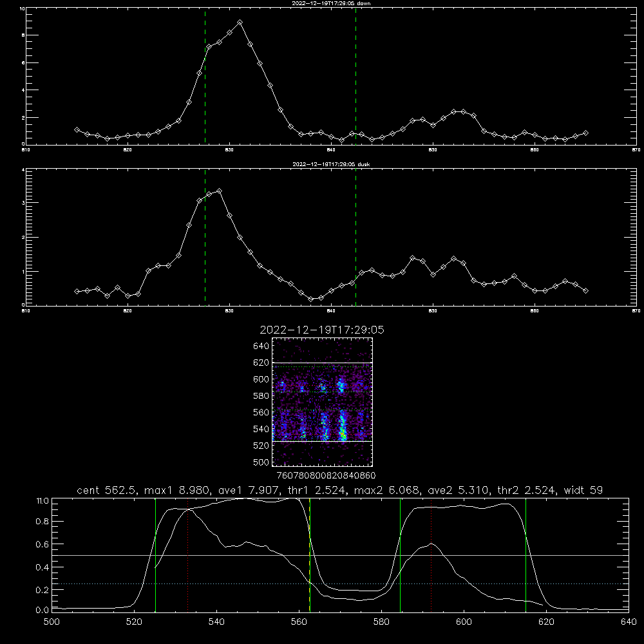
Task: Click the '560' x-axis label of bottom plot
Action: [x=299, y=622]
